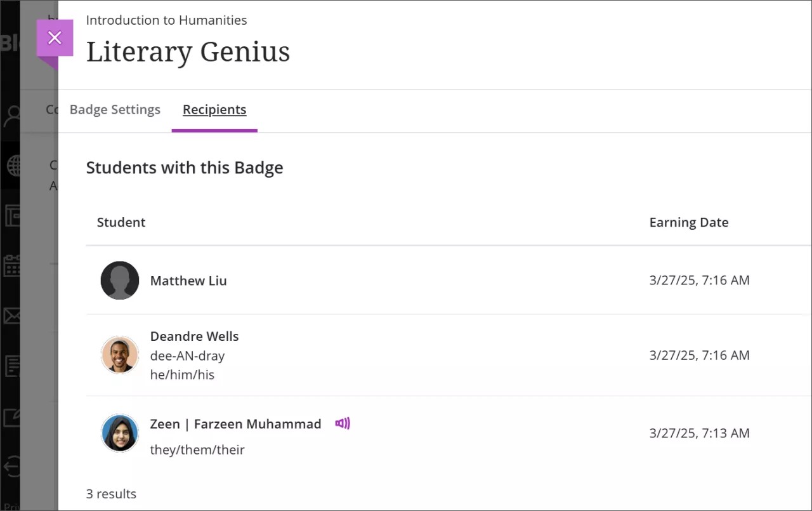Click the Zeen | Farzeen Muhammad name
This screenshot has height=511, width=812.
[x=235, y=424]
